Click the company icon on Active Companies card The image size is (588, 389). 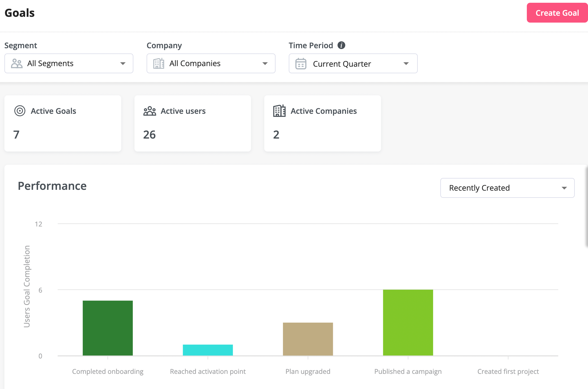[279, 111]
